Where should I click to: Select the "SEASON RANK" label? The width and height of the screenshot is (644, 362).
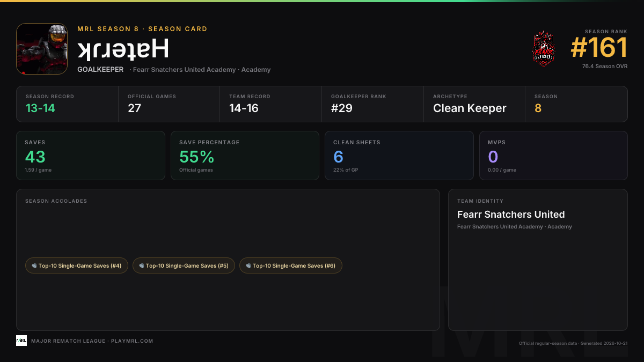click(606, 32)
